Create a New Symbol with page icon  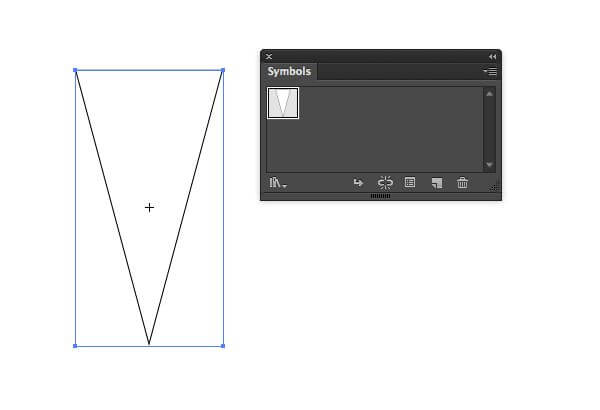[437, 183]
